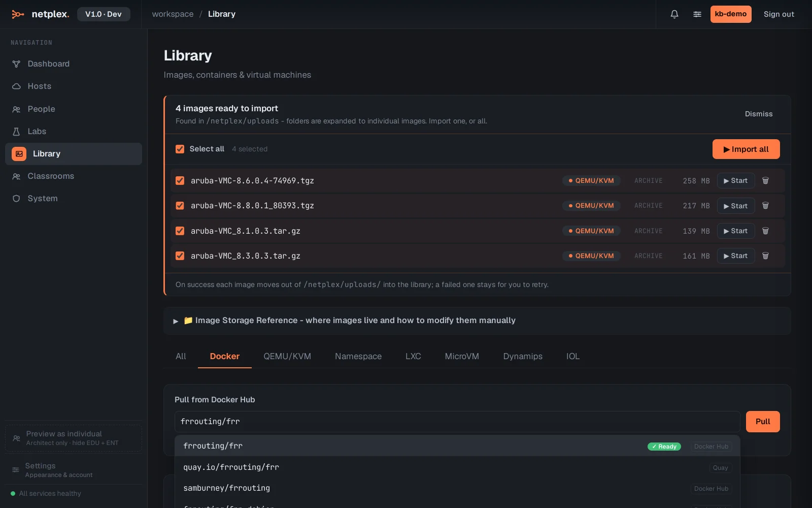Viewport: 812px width, 508px height.
Task: Click the Hosts cloud icon
Action: (16, 86)
